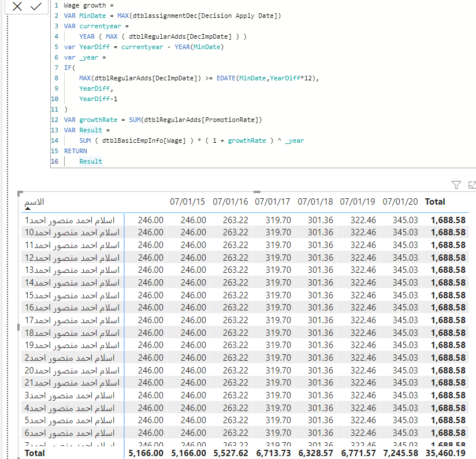Viewport: 476px width, 459px height.
Task: Click the currentyear variable on line 3
Action: pyautogui.click(x=100, y=26)
